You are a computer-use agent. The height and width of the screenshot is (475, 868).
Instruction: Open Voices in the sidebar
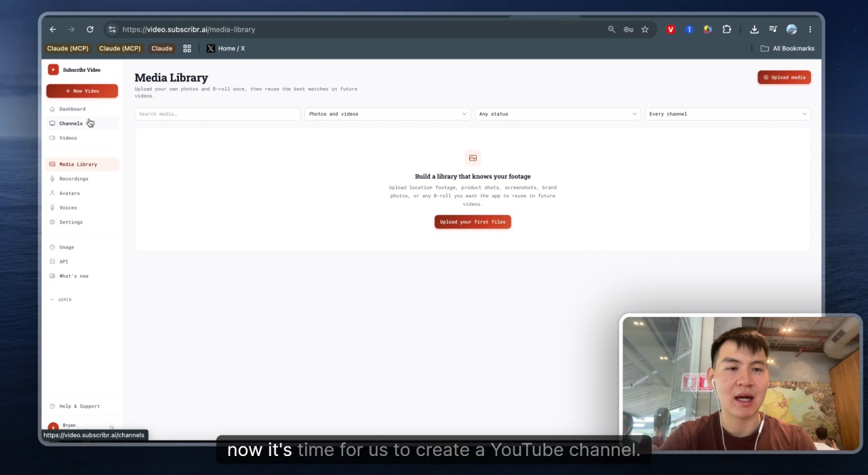pyautogui.click(x=82, y=208)
